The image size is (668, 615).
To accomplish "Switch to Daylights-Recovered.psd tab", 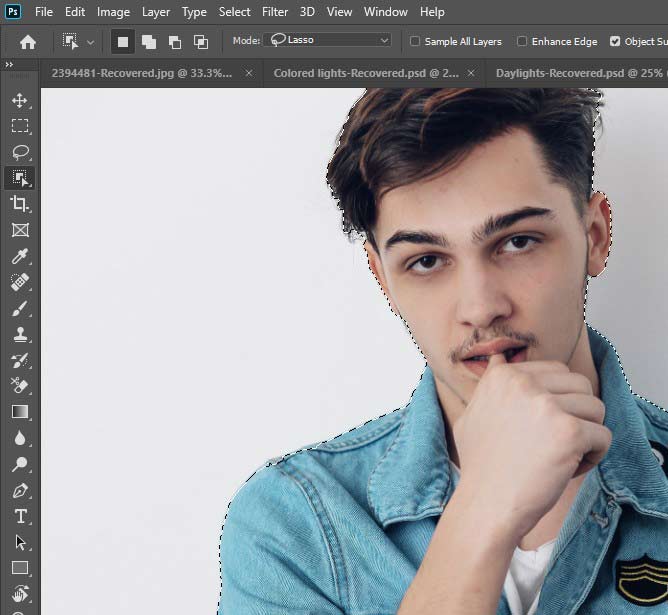I will 579,73.
